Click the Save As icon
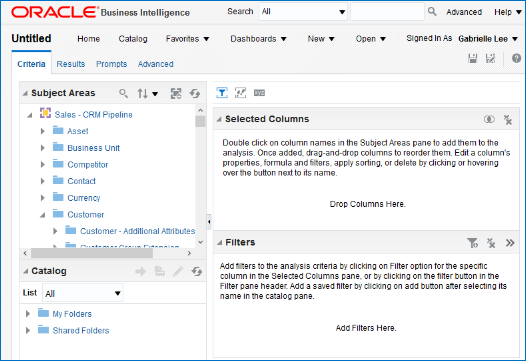526x361 pixels. pyautogui.click(x=490, y=58)
